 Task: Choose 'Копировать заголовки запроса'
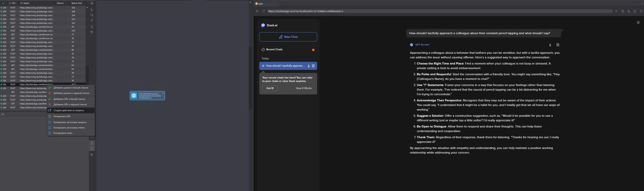click(71, 122)
